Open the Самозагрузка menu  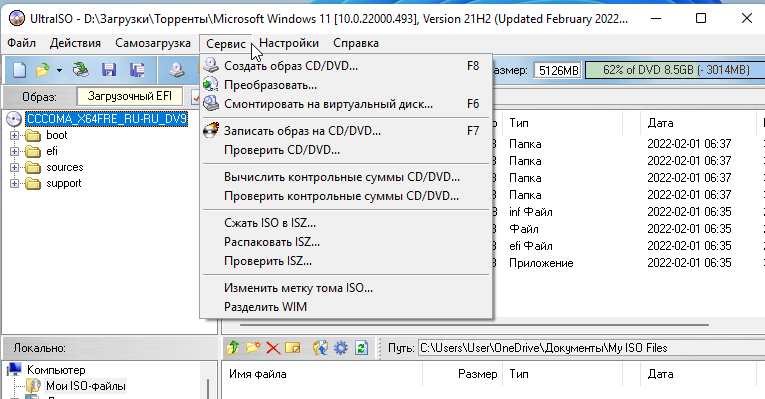pyautogui.click(x=153, y=43)
